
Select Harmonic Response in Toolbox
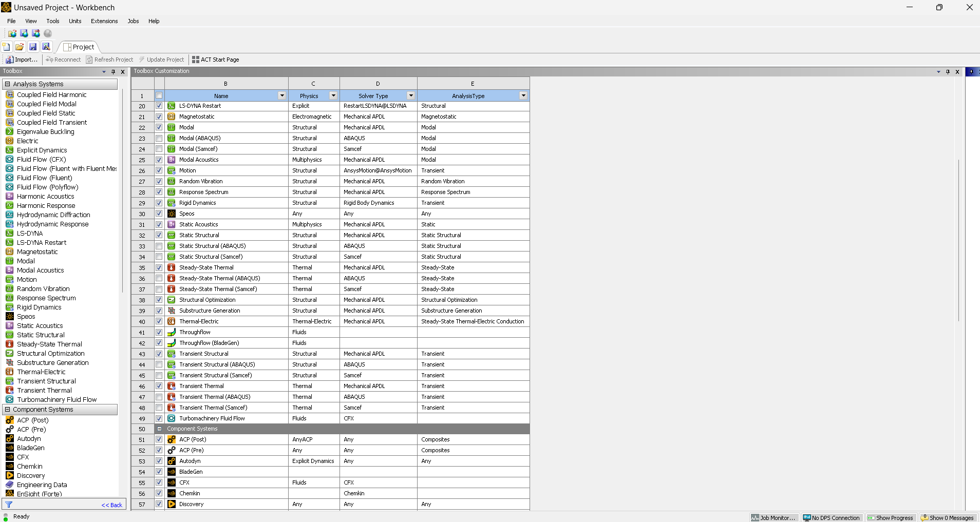click(46, 205)
